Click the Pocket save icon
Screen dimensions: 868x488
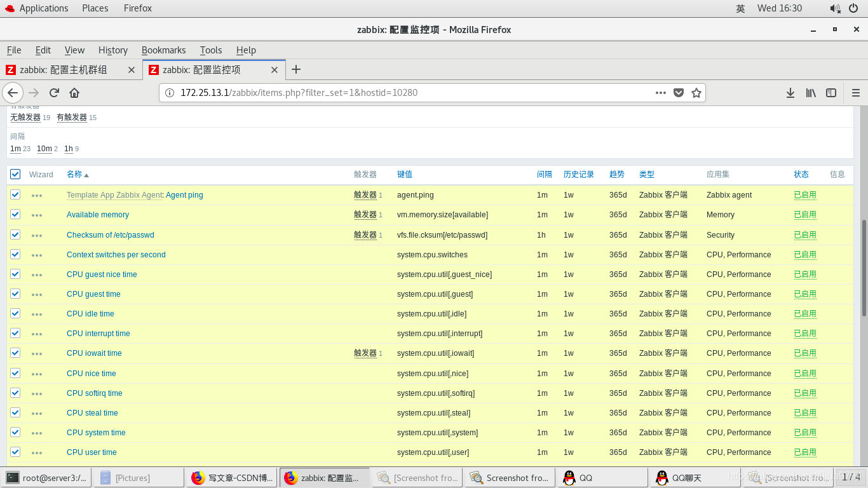(x=679, y=93)
